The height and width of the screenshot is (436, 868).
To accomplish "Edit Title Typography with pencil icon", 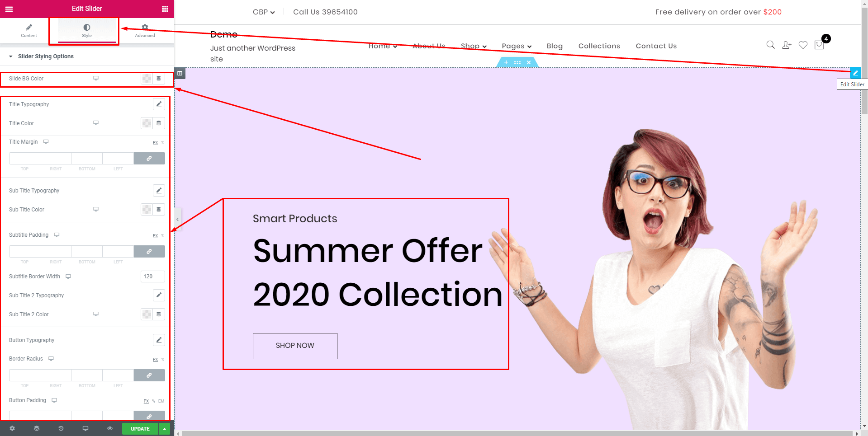I will (159, 104).
